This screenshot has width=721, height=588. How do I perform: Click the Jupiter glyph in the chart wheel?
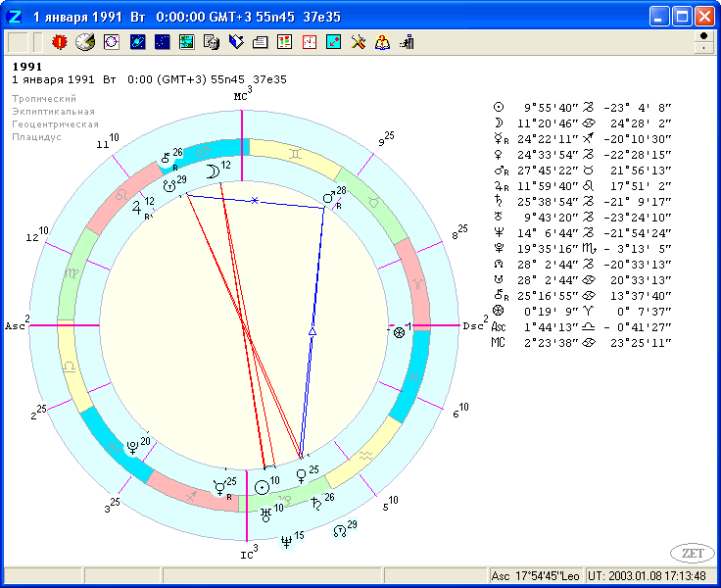[x=136, y=208]
